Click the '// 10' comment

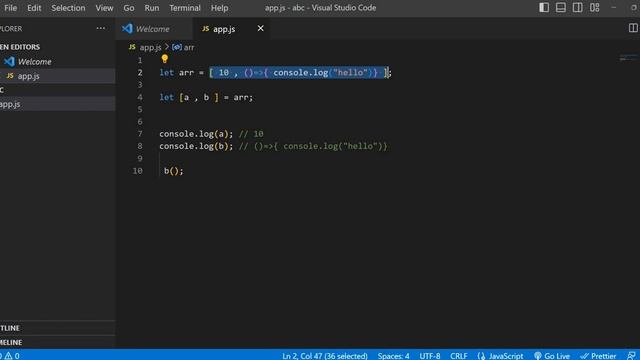click(251, 134)
